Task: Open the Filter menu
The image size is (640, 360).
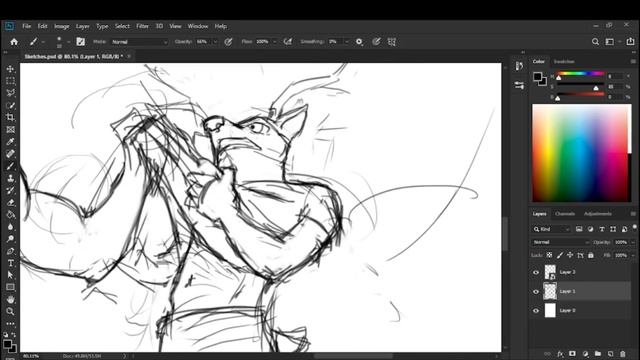Action: tap(142, 26)
